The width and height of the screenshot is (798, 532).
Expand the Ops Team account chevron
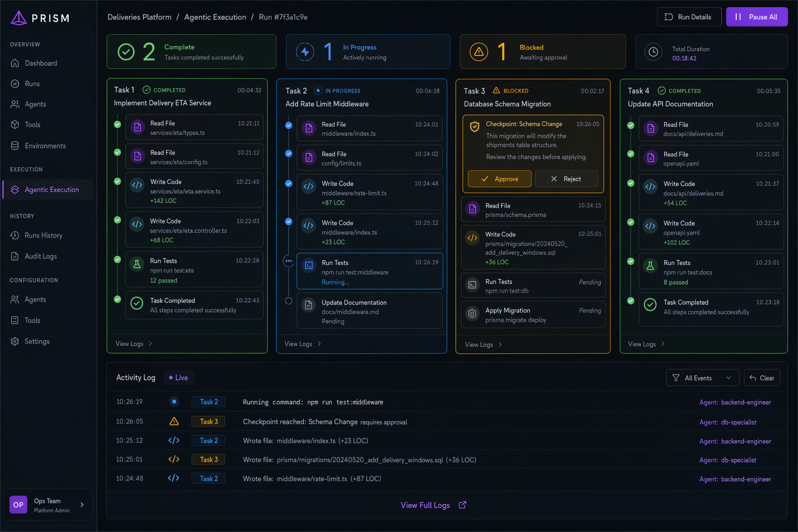(x=82, y=504)
